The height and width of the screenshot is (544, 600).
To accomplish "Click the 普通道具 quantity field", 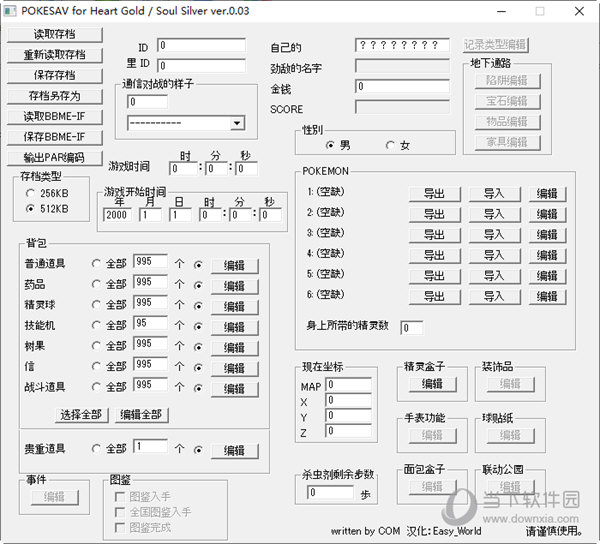I will point(150,261).
